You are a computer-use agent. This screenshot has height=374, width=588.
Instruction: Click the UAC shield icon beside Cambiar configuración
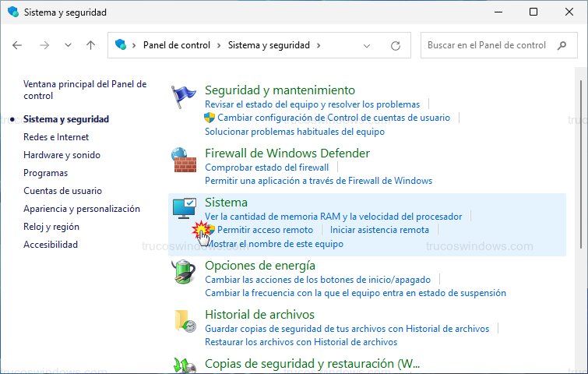(x=209, y=118)
